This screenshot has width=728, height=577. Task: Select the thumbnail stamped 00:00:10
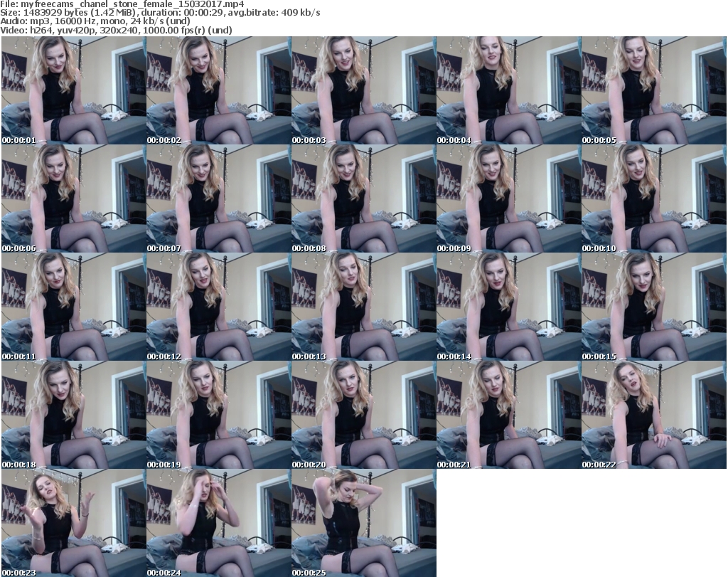(654, 198)
